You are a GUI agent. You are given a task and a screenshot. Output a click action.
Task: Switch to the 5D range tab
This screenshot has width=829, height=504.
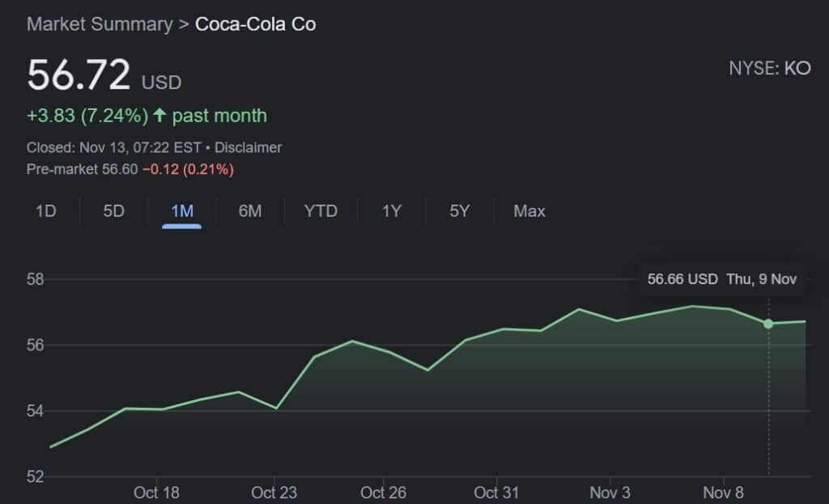point(113,211)
